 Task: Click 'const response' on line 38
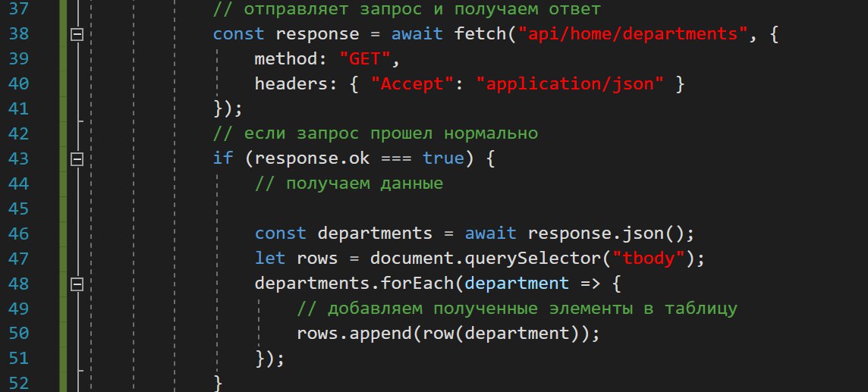[x=286, y=34]
